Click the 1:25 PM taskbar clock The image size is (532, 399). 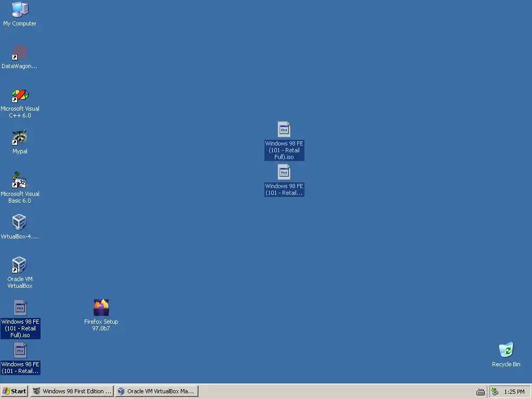(514, 392)
